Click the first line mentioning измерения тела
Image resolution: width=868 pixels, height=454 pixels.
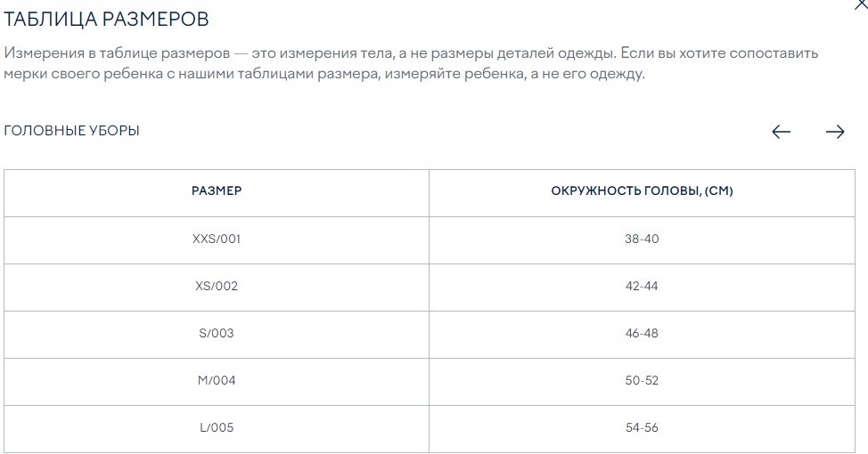point(411,53)
